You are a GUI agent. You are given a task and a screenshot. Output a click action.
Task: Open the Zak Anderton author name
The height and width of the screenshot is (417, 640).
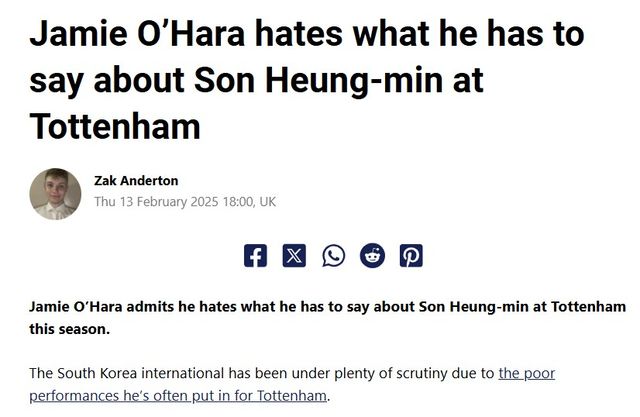(136, 180)
